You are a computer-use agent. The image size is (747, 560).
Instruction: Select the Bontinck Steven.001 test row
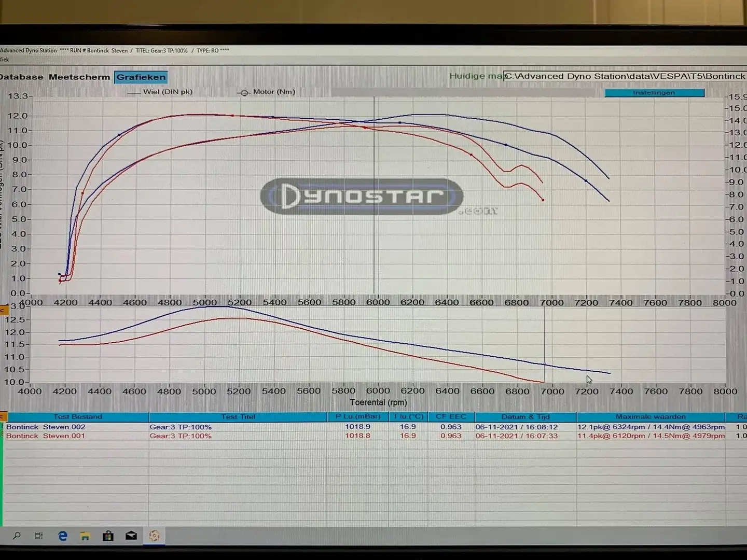46,436
